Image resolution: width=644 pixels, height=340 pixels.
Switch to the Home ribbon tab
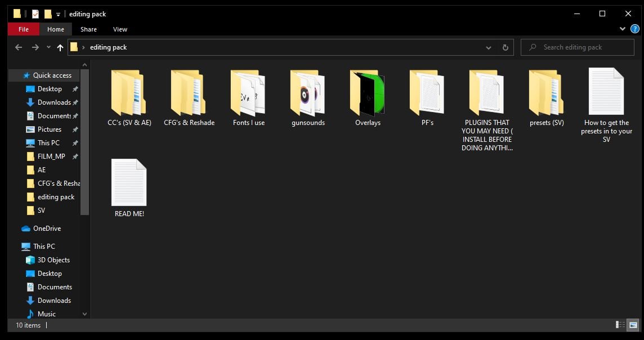(x=55, y=29)
